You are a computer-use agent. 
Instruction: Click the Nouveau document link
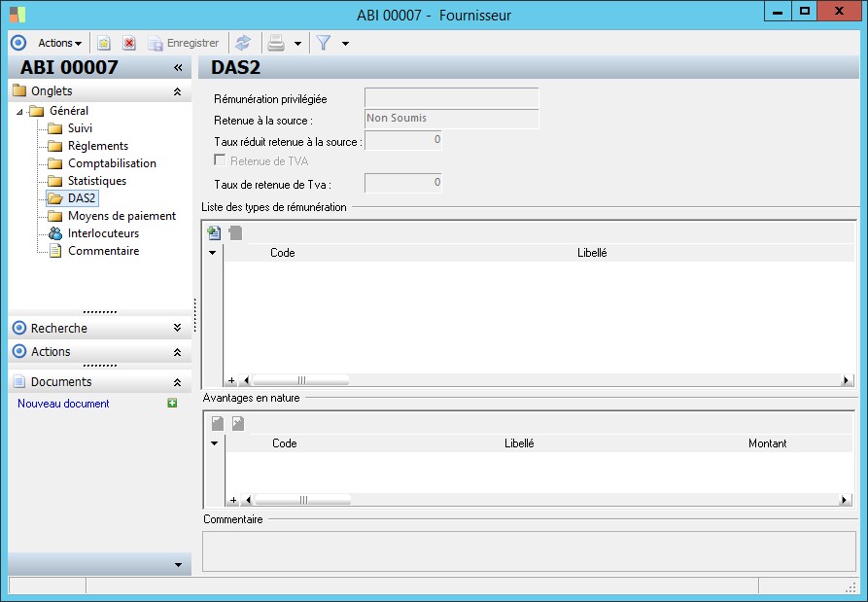[x=63, y=404]
